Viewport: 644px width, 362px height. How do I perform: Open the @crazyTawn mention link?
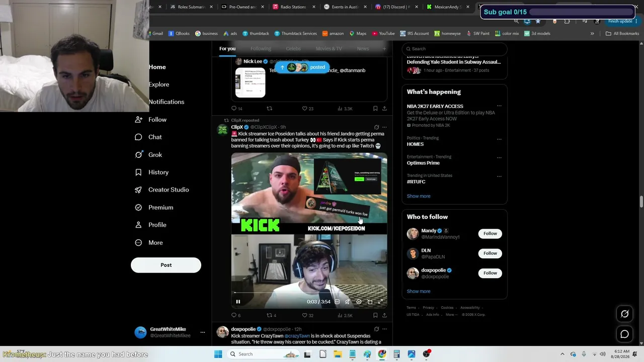[x=297, y=336]
